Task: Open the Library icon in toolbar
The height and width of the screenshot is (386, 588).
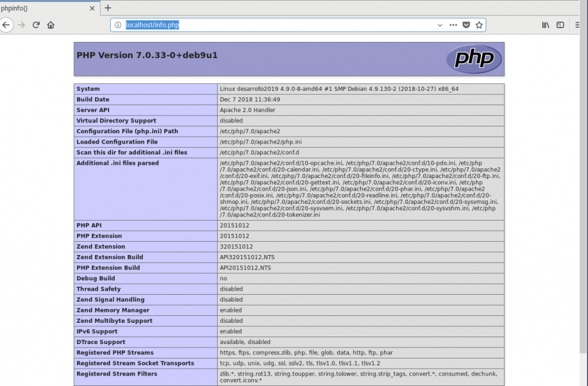Action: (546, 25)
